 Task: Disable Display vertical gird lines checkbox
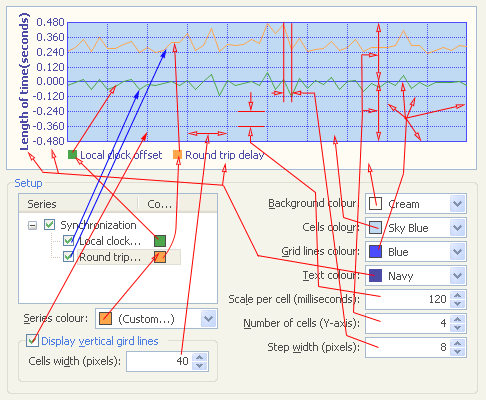(x=32, y=341)
